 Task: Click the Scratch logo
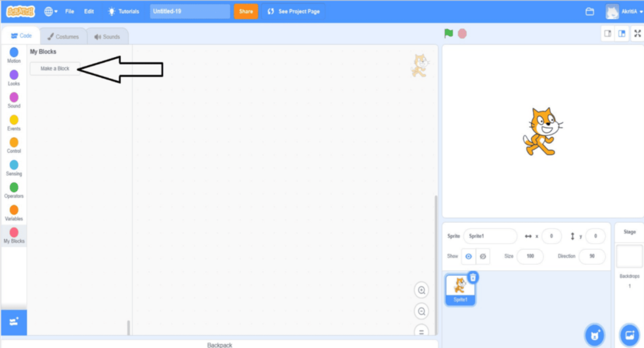tap(20, 12)
